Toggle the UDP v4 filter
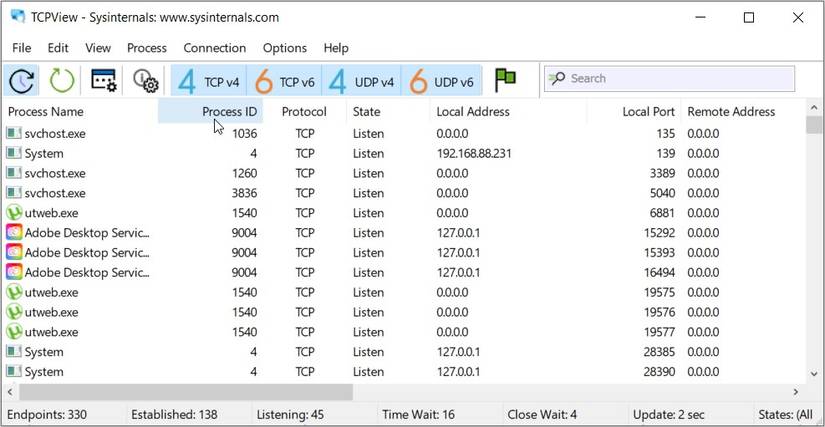Screen dimensions: 825x427 (x=361, y=81)
